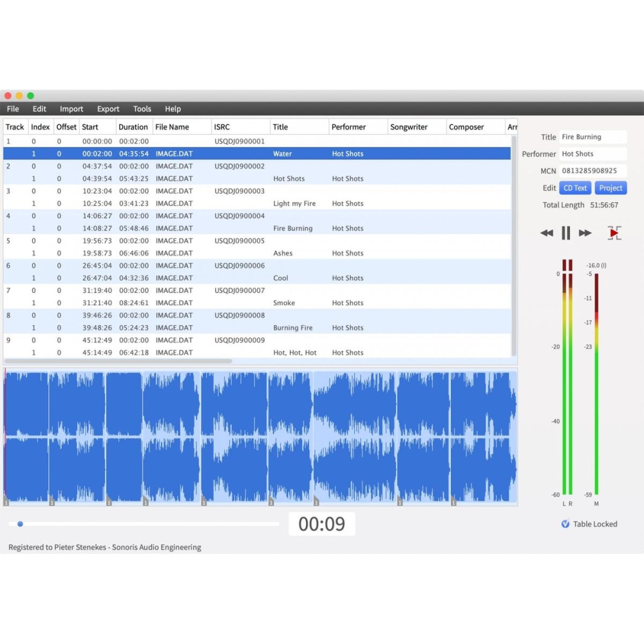Click the Performer field showing Hot Shots

click(592, 154)
